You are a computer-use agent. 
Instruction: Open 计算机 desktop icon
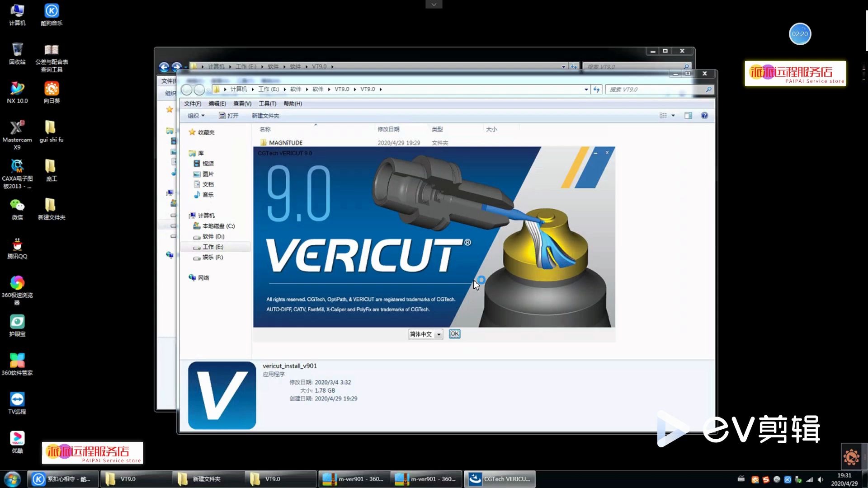pos(17,14)
